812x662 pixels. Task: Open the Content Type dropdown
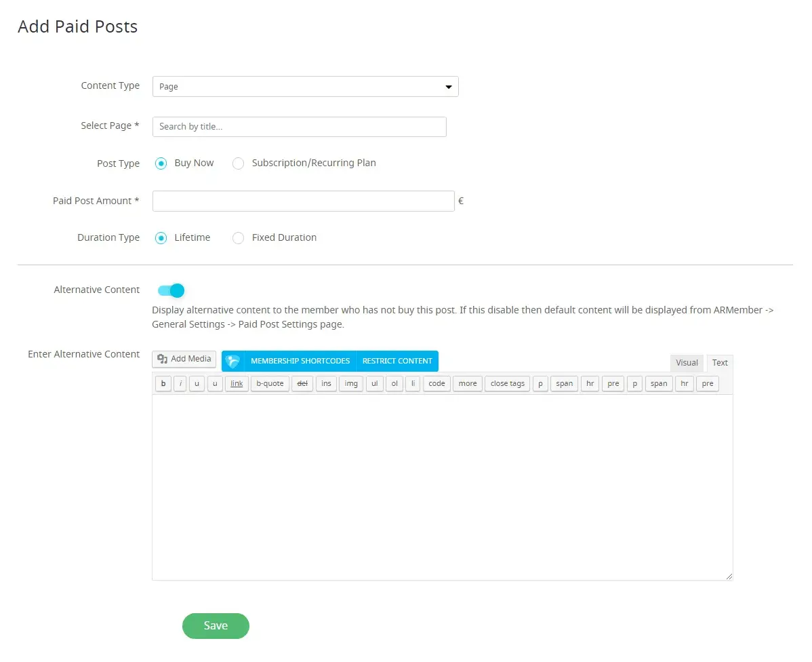coord(305,87)
